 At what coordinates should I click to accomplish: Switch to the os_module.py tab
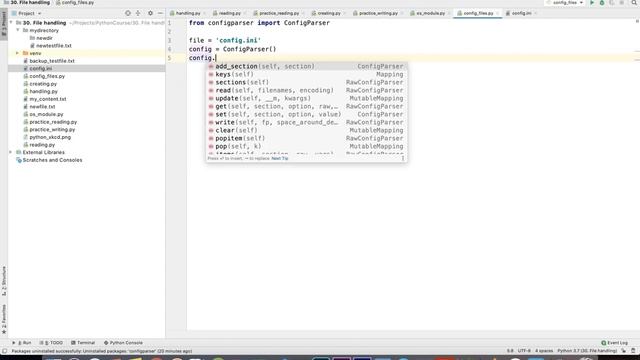430,13
